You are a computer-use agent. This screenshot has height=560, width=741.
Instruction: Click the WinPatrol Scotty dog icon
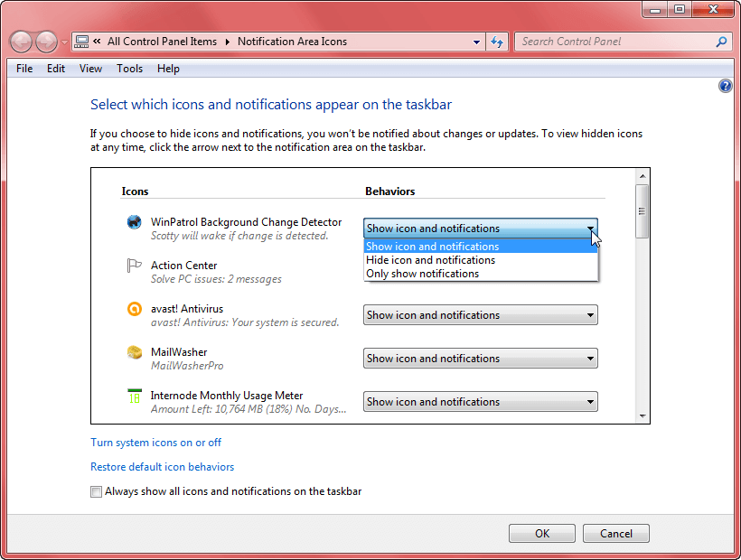coord(135,221)
